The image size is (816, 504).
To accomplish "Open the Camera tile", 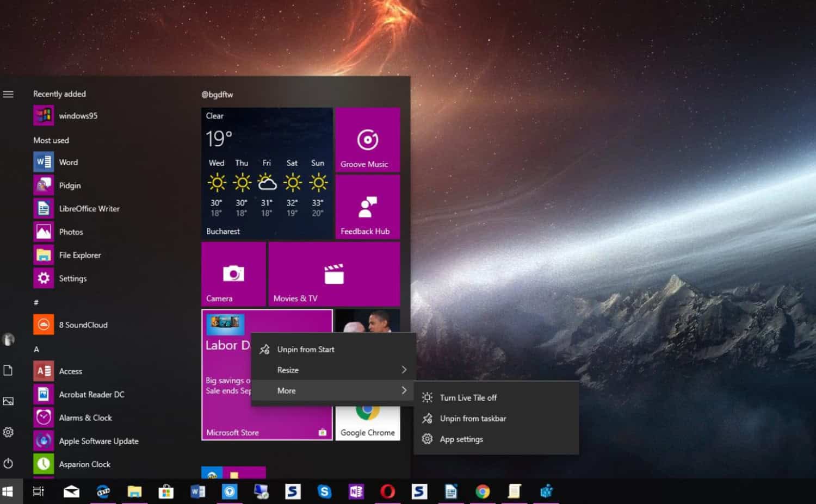I will [x=233, y=274].
